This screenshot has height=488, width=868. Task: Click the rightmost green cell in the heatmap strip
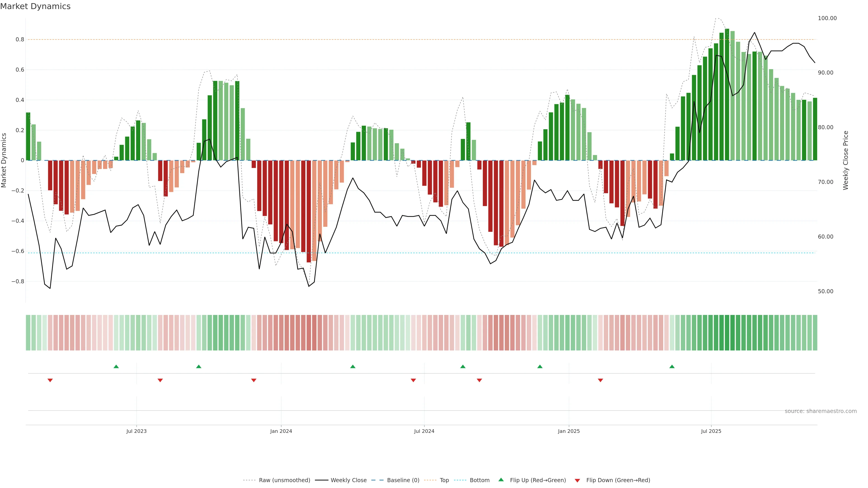pyautogui.click(x=815, y=333)
